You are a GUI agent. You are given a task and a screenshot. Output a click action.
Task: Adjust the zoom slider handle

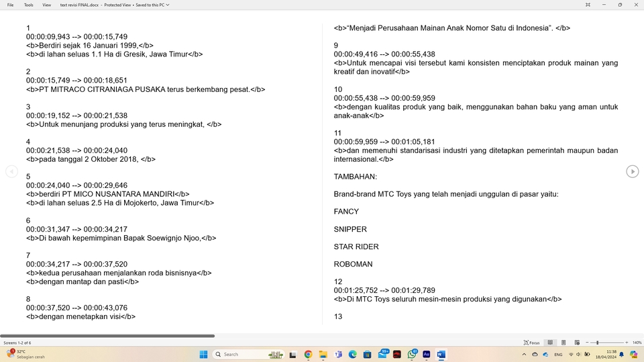click(597, 343)
